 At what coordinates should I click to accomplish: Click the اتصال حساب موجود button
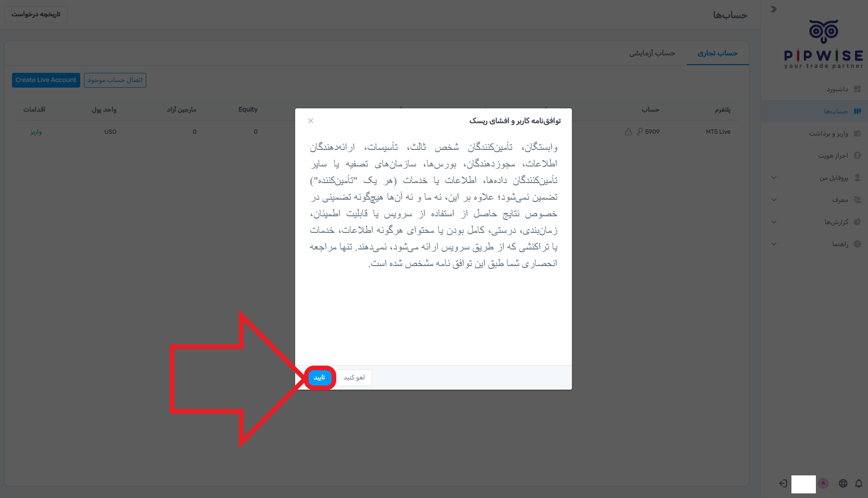point(115,80)
